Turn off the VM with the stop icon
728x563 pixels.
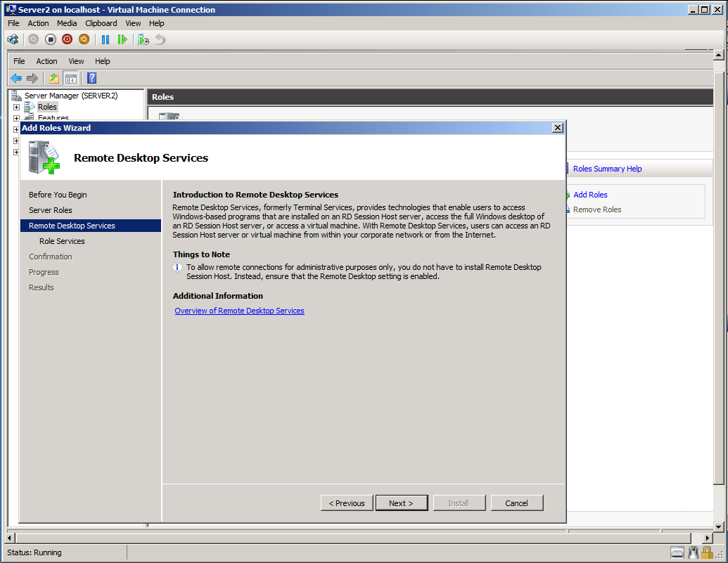[x=51, y=40]
